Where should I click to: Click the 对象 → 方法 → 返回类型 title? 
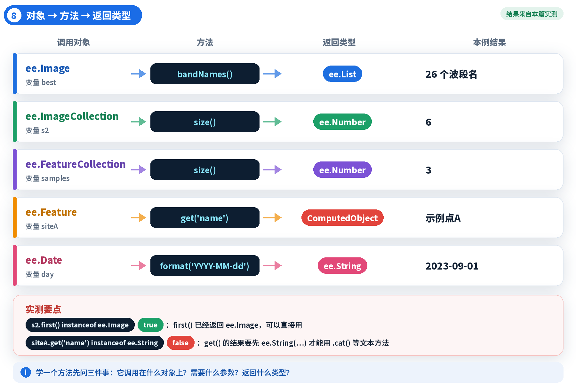click(x=78, y=15)
